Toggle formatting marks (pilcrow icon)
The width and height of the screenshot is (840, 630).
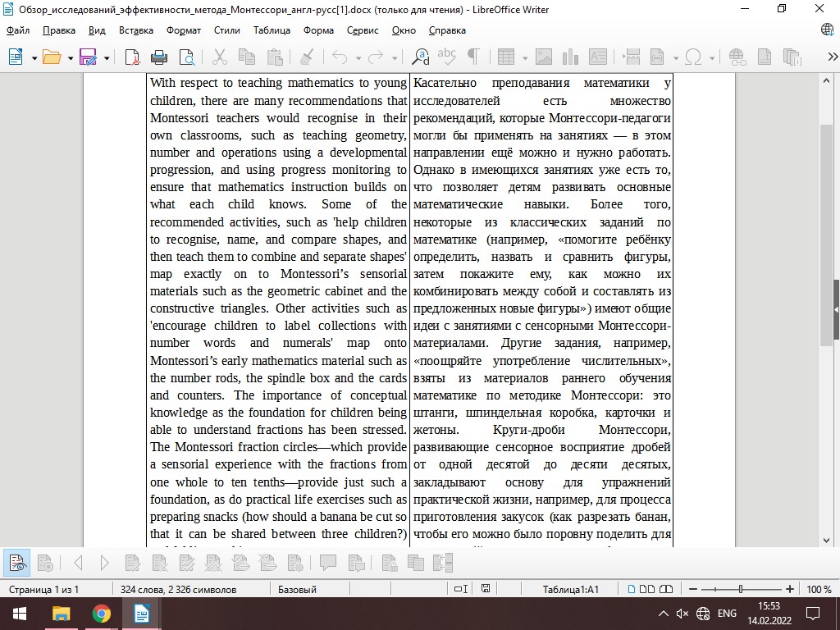pyautogui.click(x=473, y=57)
